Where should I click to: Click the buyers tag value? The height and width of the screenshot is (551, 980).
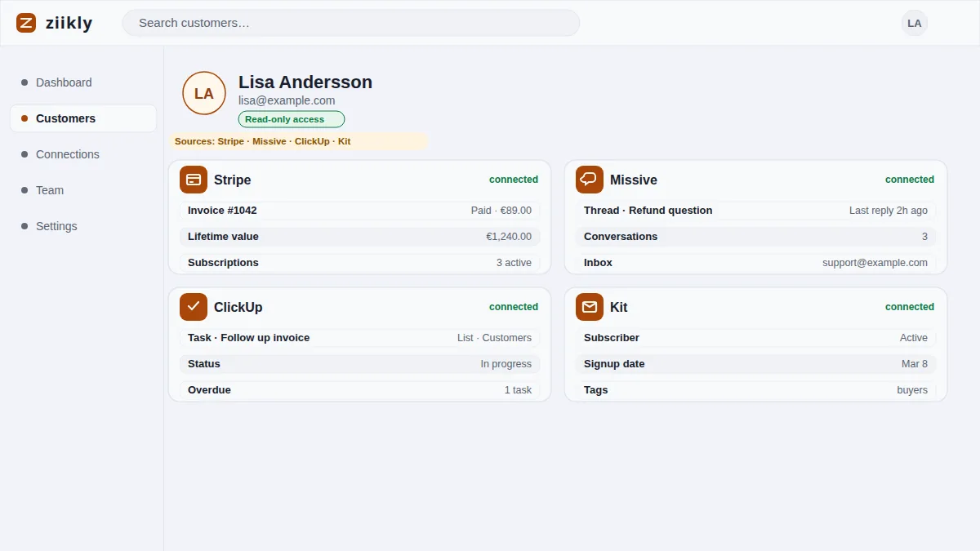tap(912, 390)
